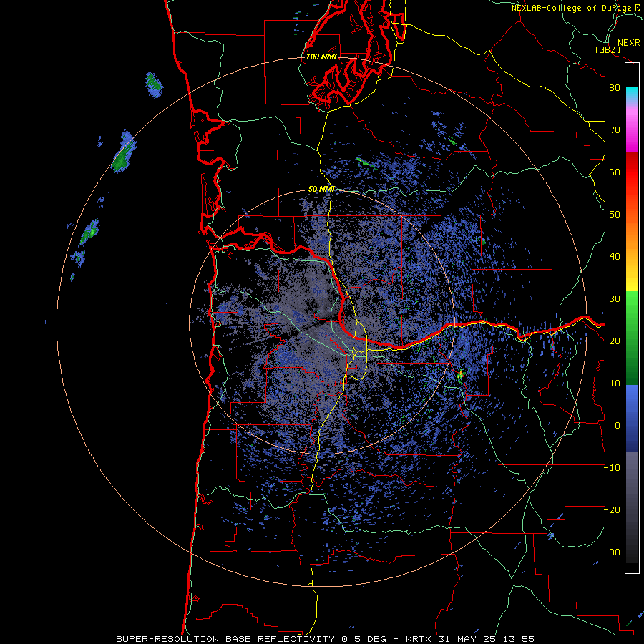Click the "NEXR" label above the color scale

tap(628, 43)
